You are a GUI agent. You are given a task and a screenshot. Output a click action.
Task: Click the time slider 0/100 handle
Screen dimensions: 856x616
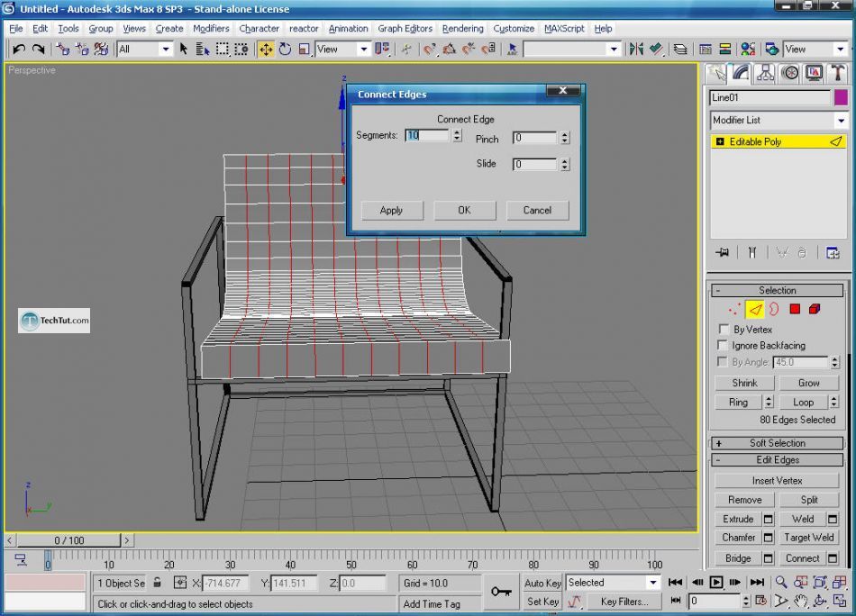(68, 540)
